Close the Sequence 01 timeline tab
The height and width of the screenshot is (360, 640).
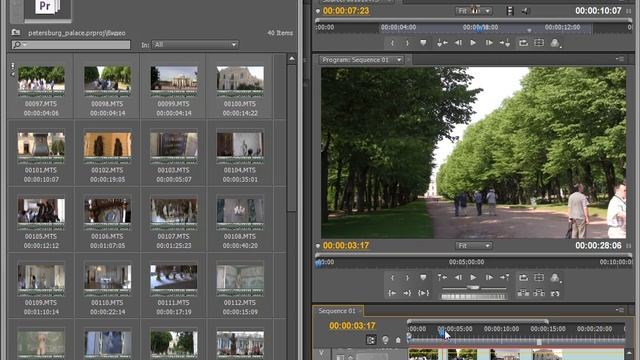pos(360,311)
